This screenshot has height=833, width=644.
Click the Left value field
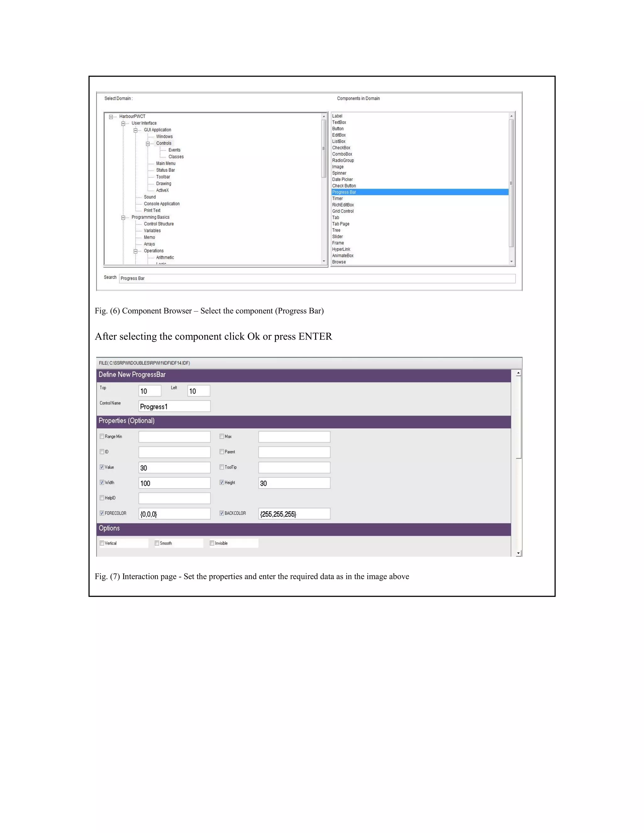tap(199, 391)
